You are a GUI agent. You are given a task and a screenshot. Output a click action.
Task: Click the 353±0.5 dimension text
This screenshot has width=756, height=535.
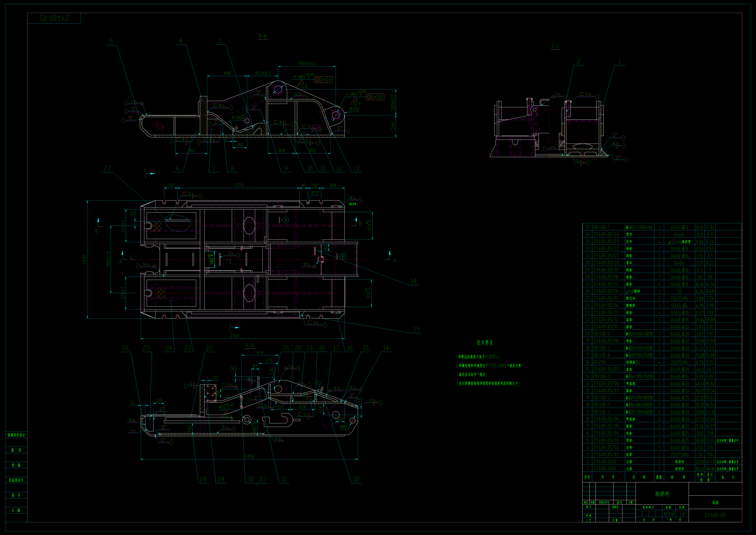[262, 73]
